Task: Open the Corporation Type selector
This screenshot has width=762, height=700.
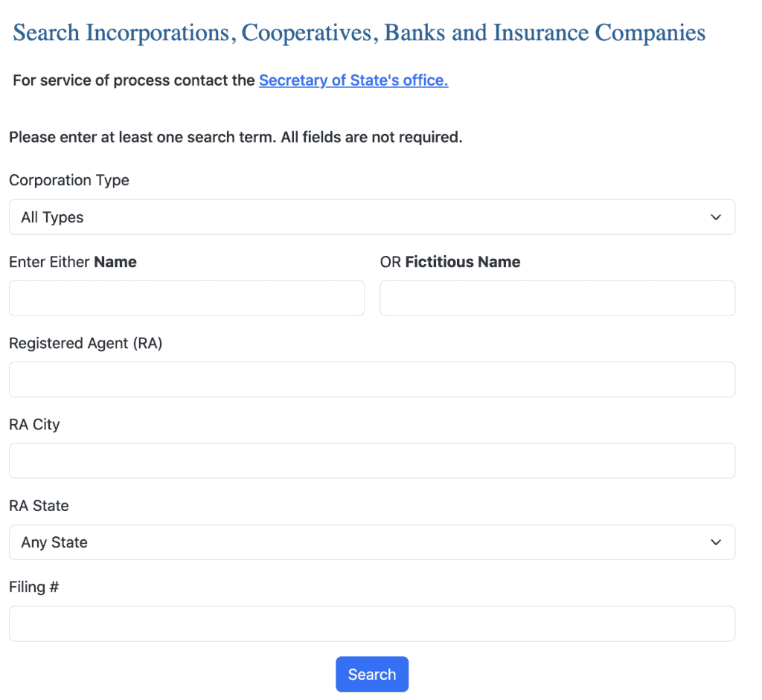Action: pyautogui.click(x=372, y=216)
